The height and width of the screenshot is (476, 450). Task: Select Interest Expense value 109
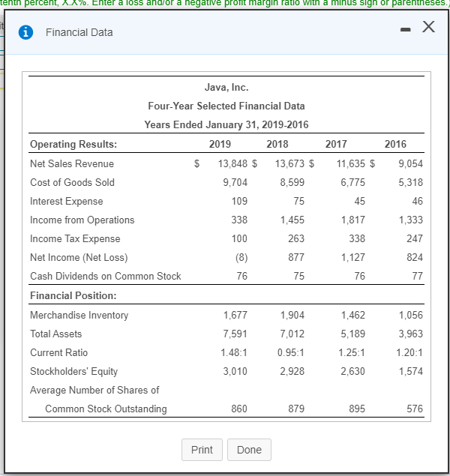239,201
